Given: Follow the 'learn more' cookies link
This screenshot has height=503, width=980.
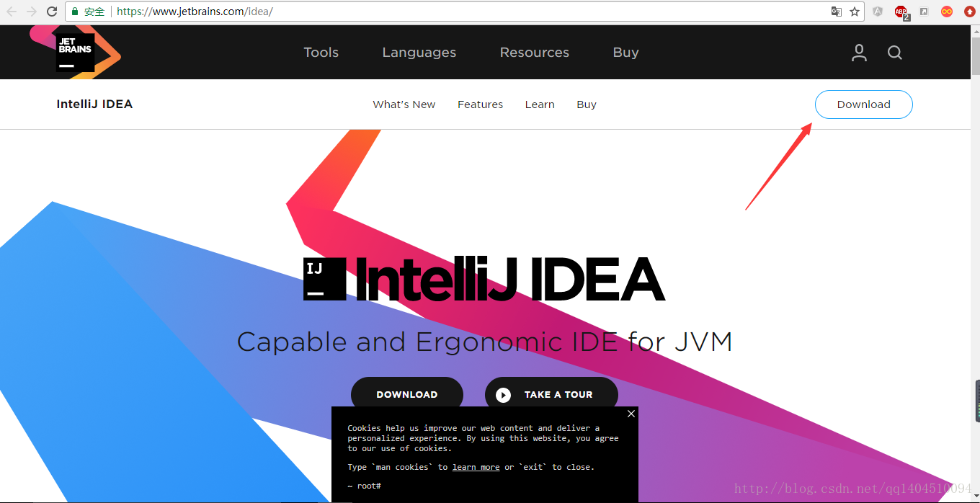Looking at the screenshot, I should coord(476,467).
